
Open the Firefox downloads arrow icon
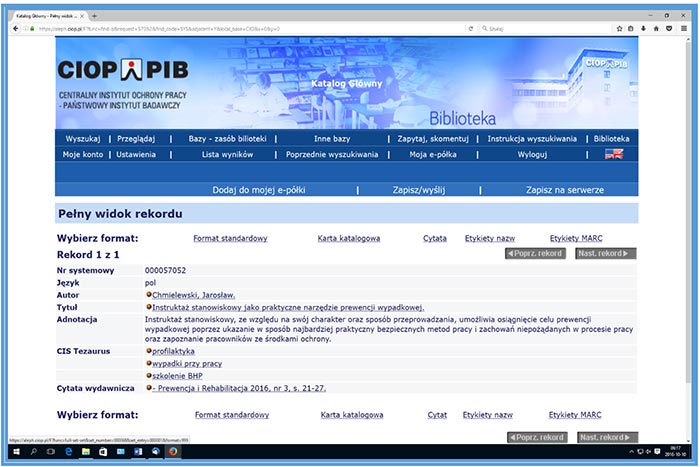point(643,29)
